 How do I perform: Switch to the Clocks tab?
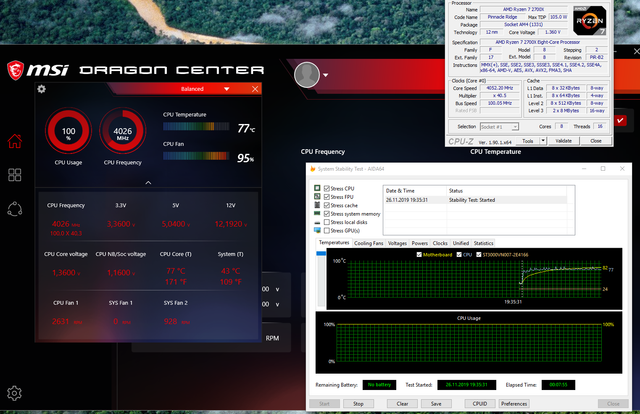pyautogui.click(x=440, y=243)
